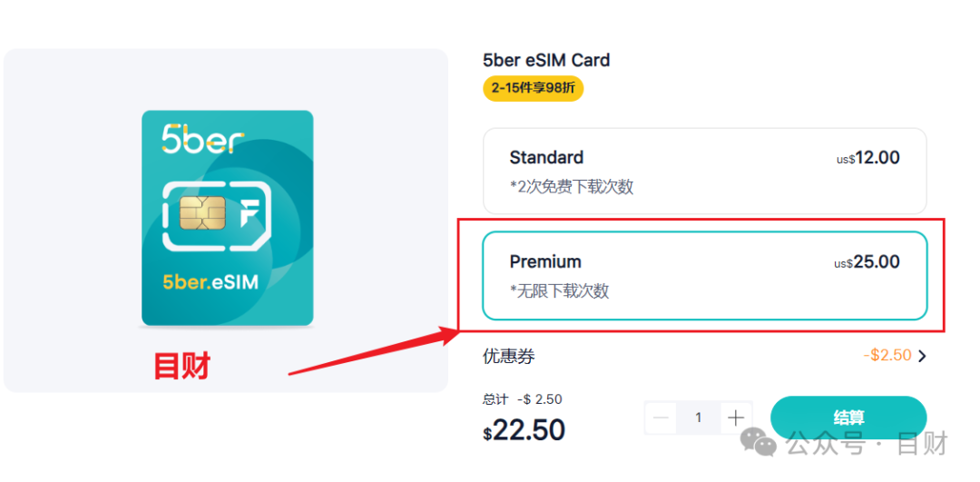Click the F1 mark on SIM graphic
Screen dimensions: 980x482
[250, 215]
